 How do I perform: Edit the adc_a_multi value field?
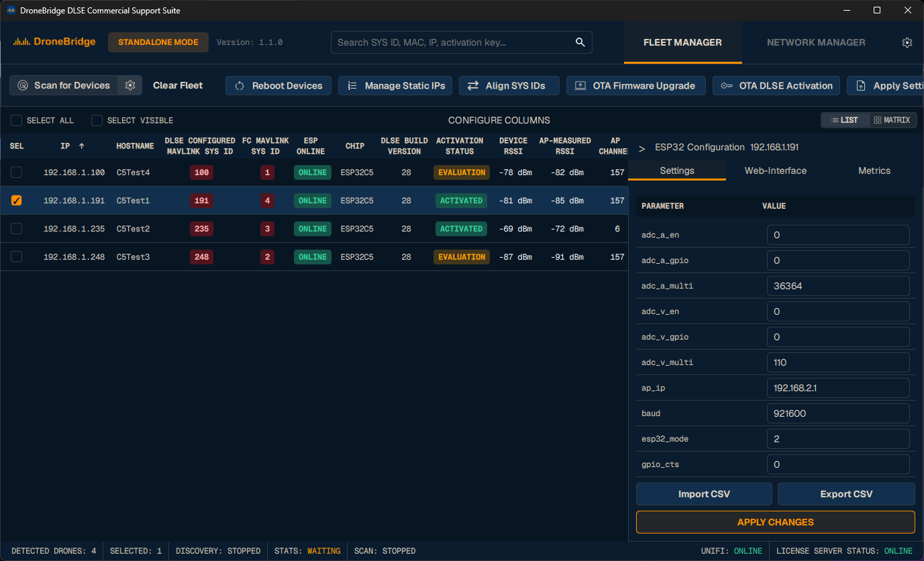click(838, 286)
